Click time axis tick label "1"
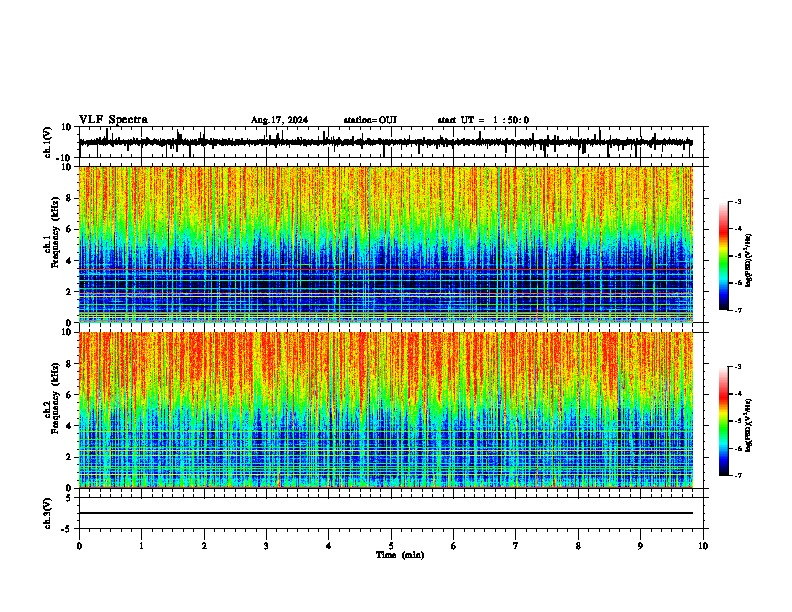 pyautogui.click(x=141, y=546)
